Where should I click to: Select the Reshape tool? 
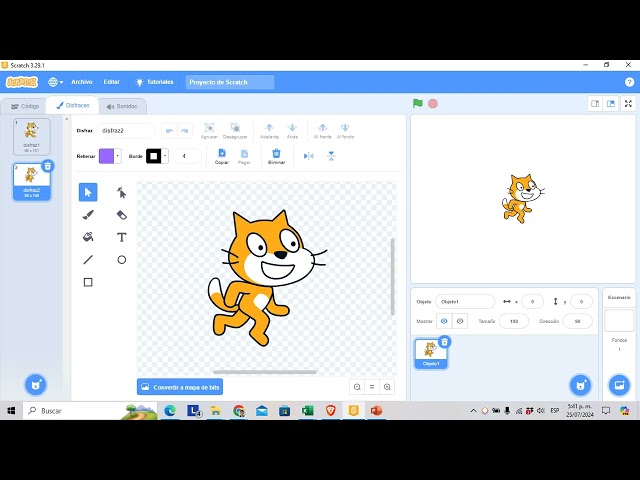coord(121,192)
